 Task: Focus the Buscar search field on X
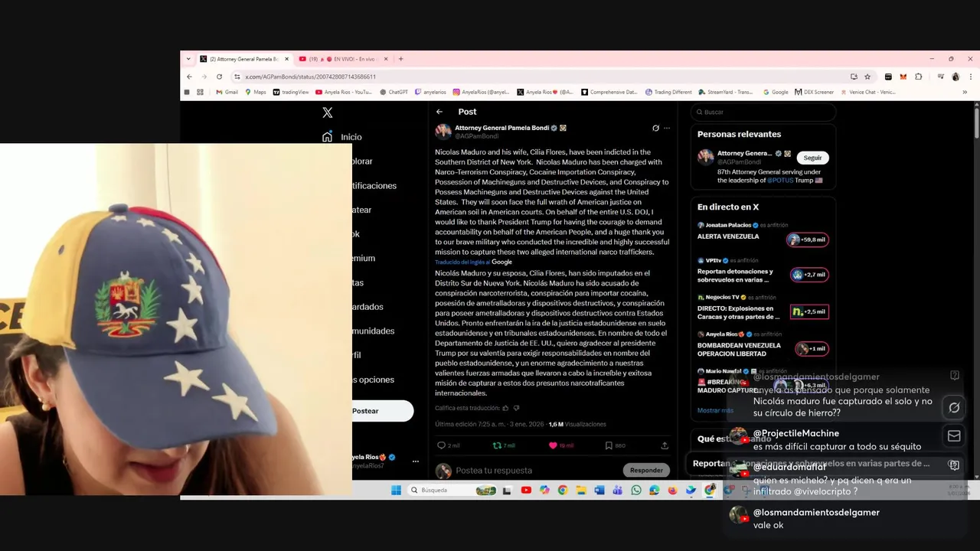763,112
